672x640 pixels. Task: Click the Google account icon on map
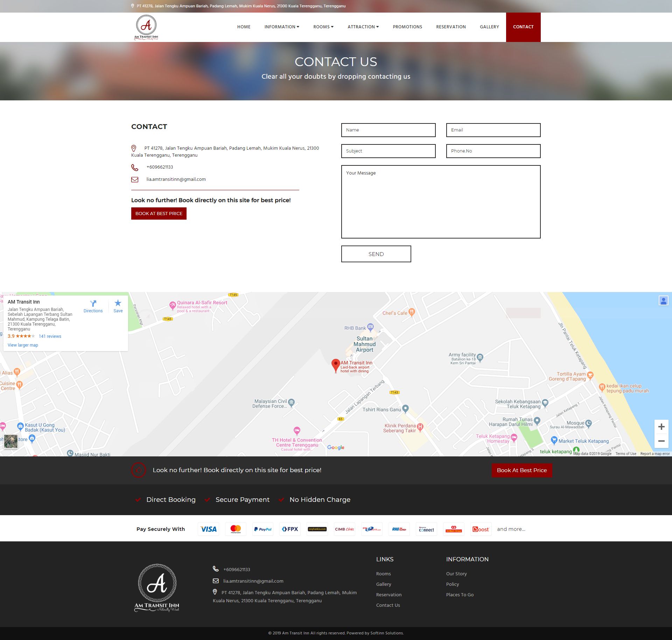[x=663, y=300]
